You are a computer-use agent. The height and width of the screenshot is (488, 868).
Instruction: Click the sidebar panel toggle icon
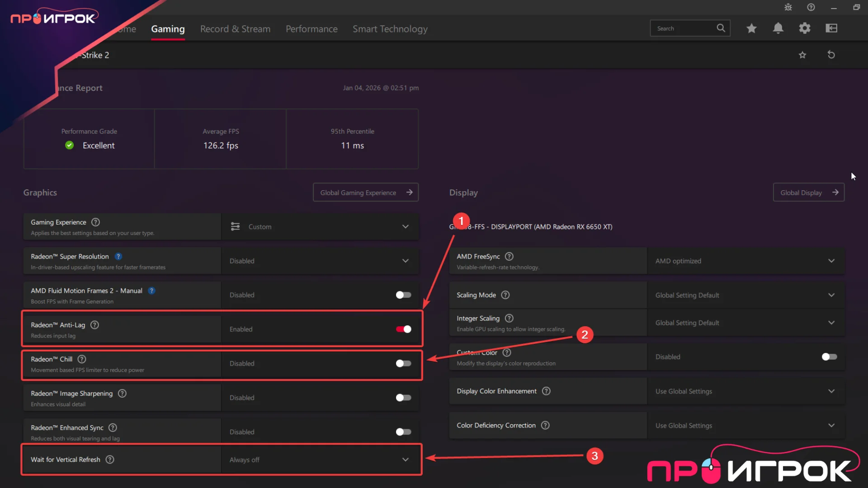(x=831, y=28)
